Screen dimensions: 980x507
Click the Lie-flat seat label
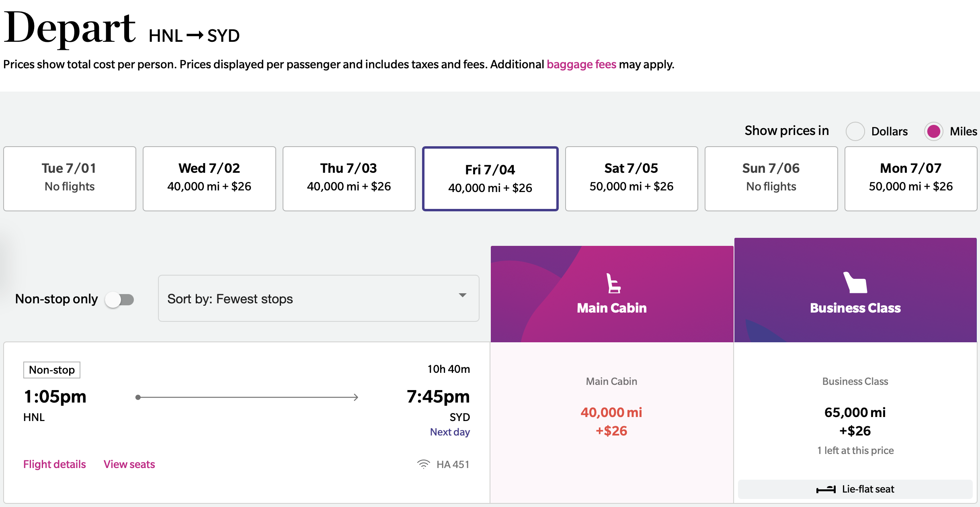point(868,489)
